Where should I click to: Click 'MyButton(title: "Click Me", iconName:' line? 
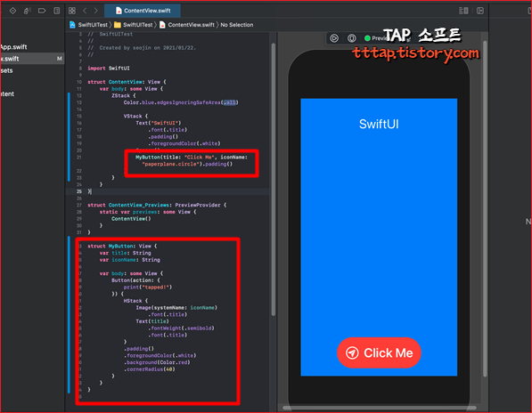pyautogui.click(x=192, y=158)
